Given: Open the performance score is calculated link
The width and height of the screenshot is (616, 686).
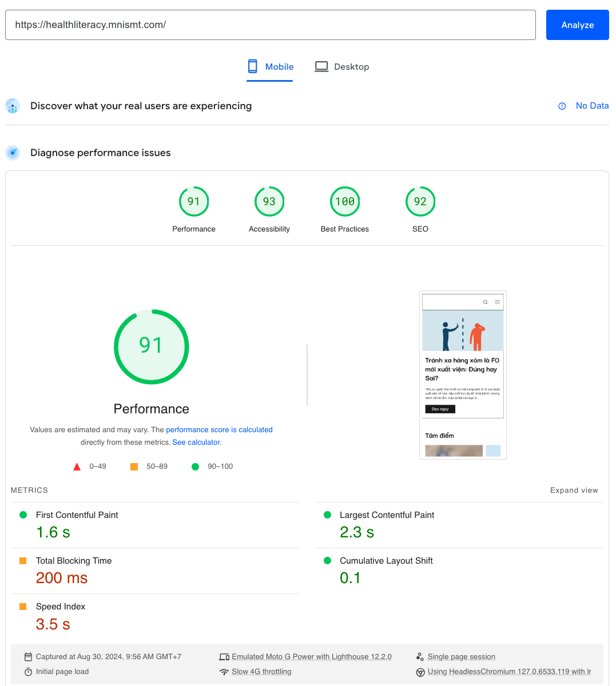Looking at the screenshot, I should [219, 430].
